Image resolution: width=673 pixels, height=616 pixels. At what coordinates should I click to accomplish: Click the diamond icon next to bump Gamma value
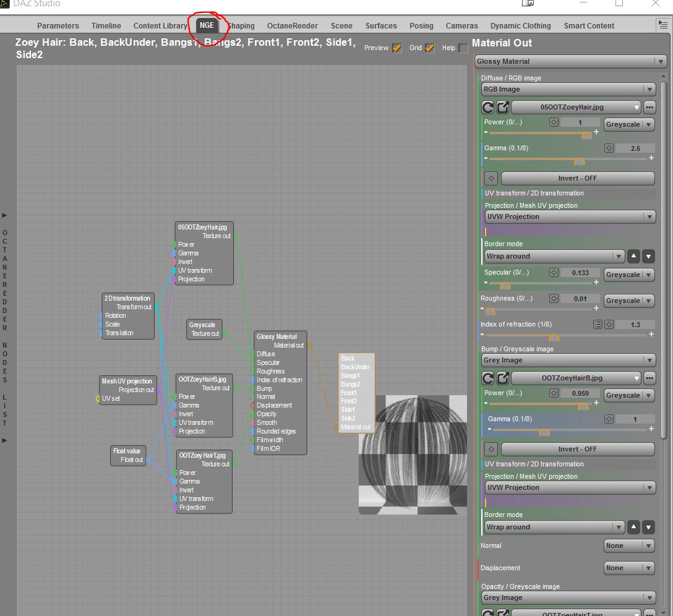609,419
